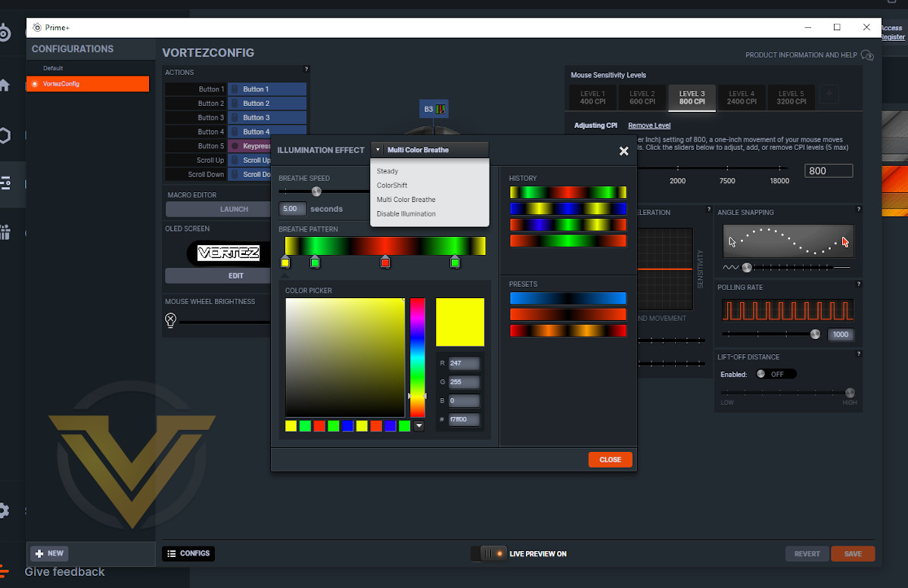Image resolution: width=908 pixels, height=588 pixels.
Task: Apply the third history gradient
Action: pos(568,225)
